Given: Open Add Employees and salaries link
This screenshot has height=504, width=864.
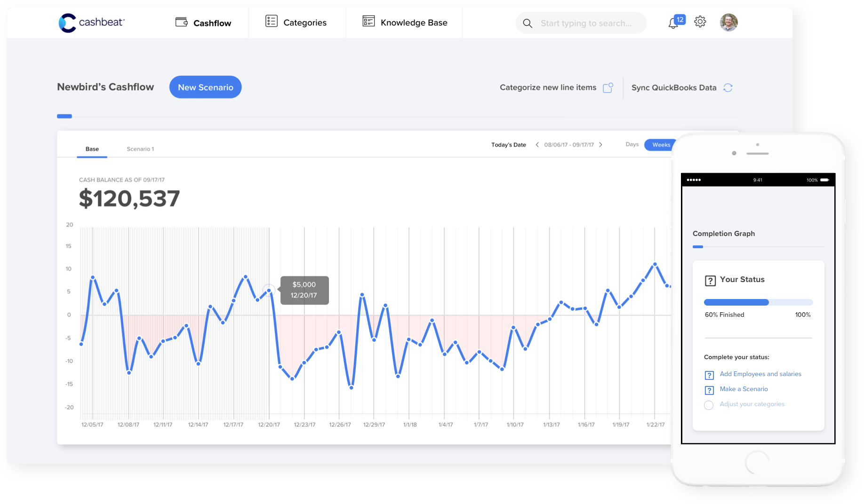Looking at the screenshot, I should click(x=760, y=374).
